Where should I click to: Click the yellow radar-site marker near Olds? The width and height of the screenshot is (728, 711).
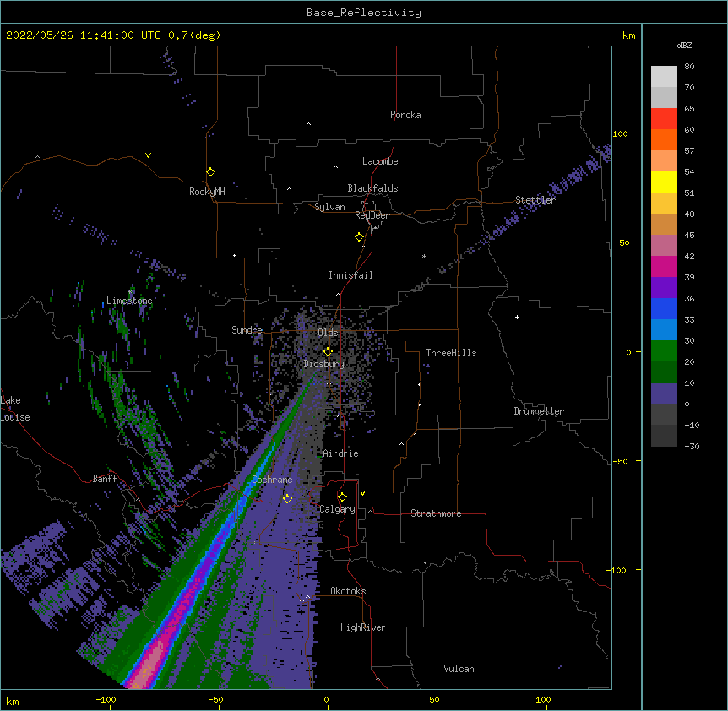[328, 352]
